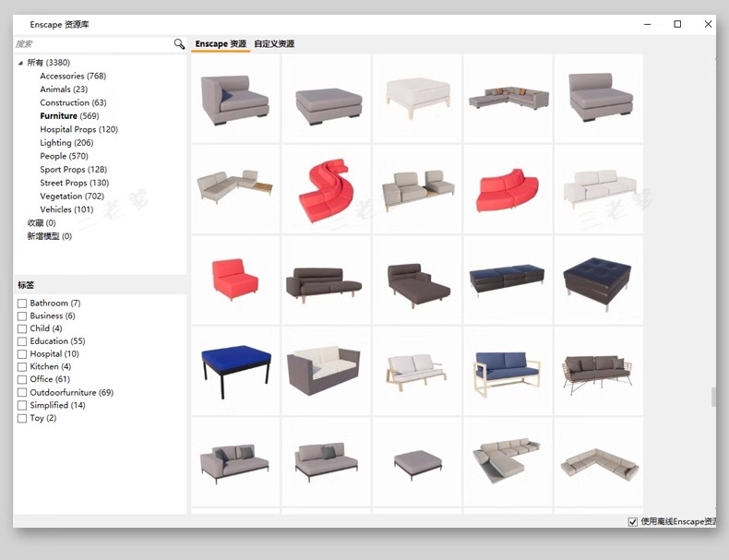Toggle the Simplified tag checkbox

point(22,405)
